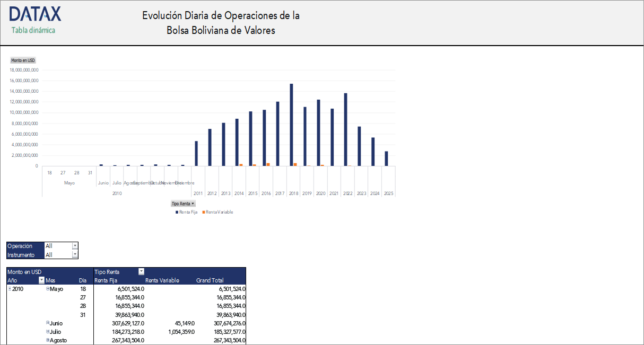Viewport: 644px width, 345px height.
Task: Select the Grand Total column header
Action: tap(210, 280)
